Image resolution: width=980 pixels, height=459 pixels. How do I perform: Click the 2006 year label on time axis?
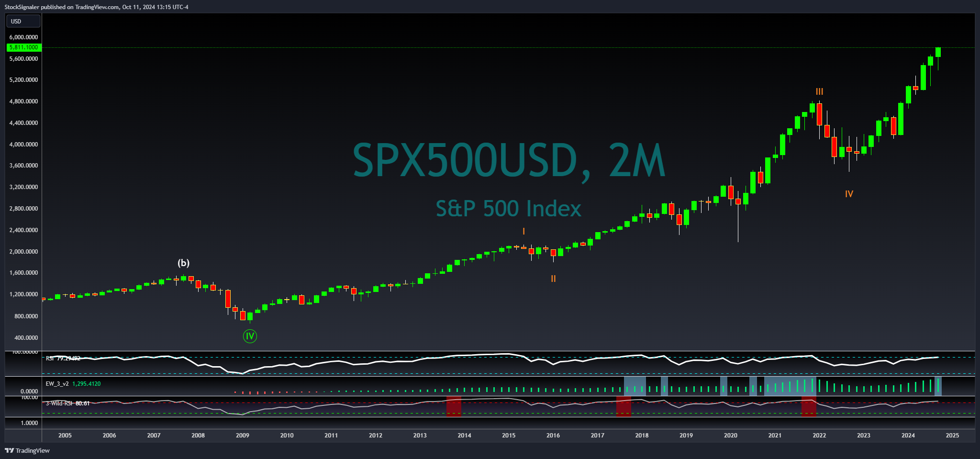109,436
